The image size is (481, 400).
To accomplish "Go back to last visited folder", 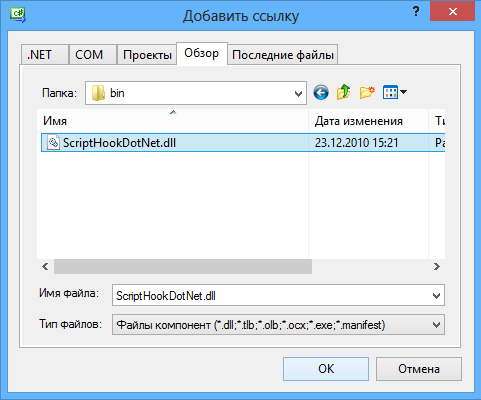I will tap(321, 92).
